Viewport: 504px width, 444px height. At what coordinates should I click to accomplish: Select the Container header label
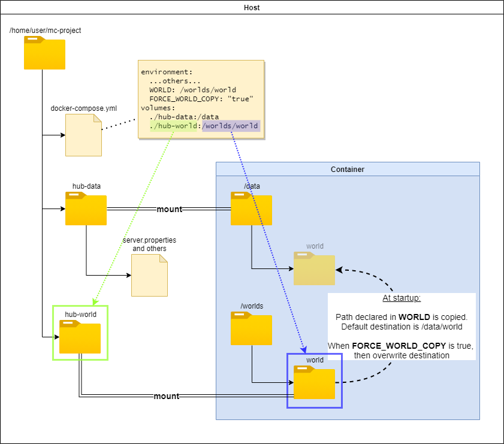tap(348, 170)
